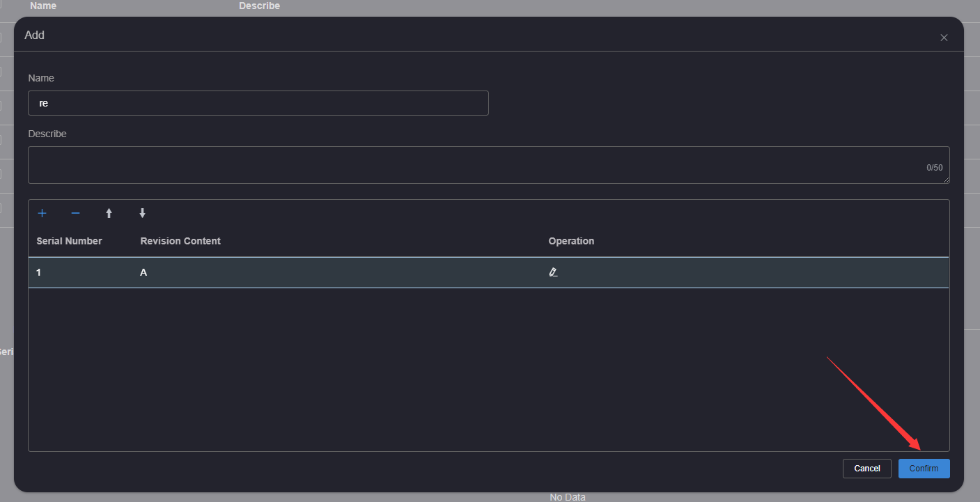980x502 pixels.
Task: Close the Add dialog with X
Action: coord(944,38)
